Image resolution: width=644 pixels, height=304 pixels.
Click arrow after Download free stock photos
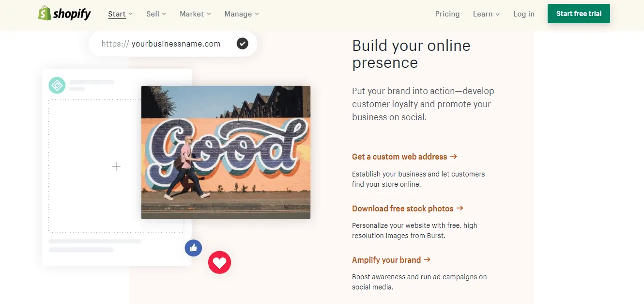coord(460,208)
